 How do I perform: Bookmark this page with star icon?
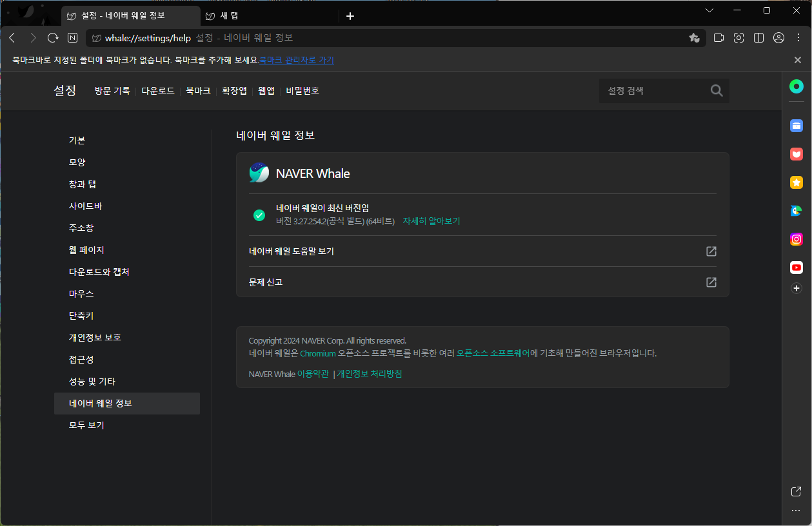click(x=694, y=38)
